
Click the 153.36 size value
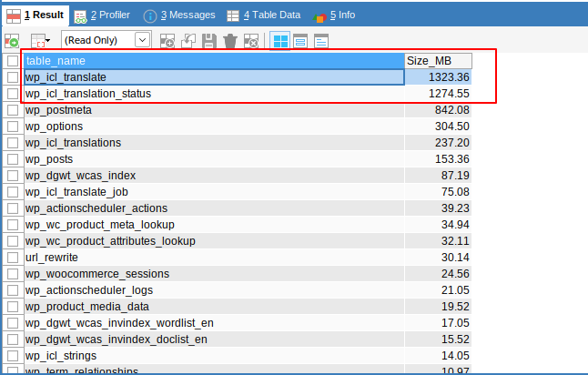pyautogui.click(x=451, y=159)
